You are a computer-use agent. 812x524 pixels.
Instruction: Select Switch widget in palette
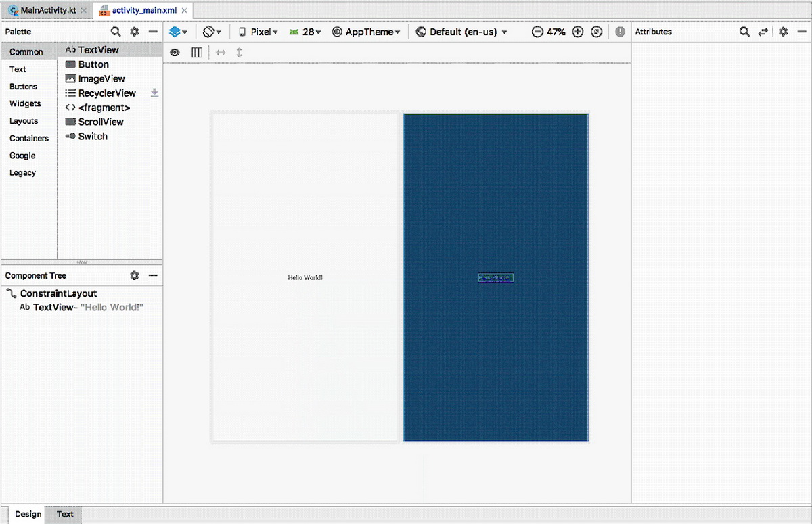110,136
